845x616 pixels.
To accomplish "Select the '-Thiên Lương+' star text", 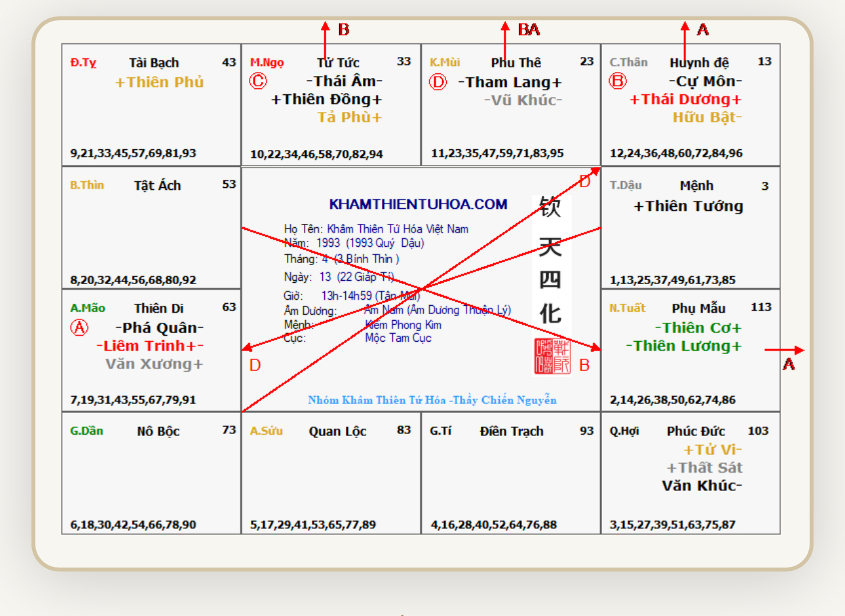I will (x=684, y=346).
